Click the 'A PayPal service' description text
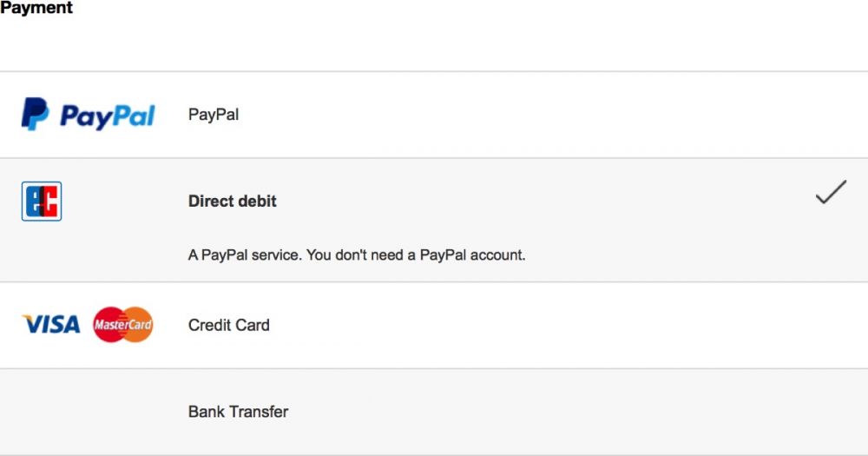This screenshot has height=456, width=868. 357,254
